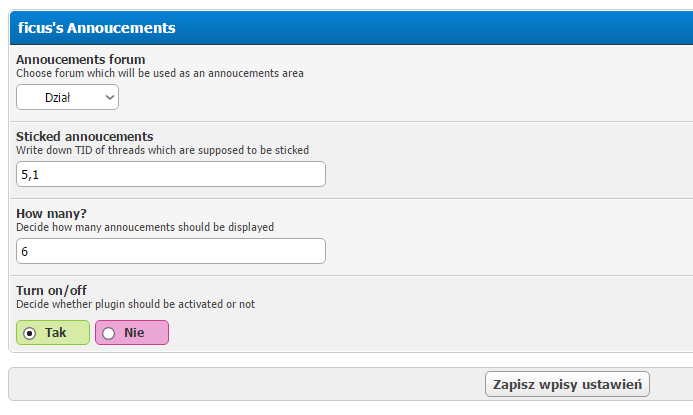693x415 pixels.
Task: Click the Turn on/off setting label
Action: (51, 290)
